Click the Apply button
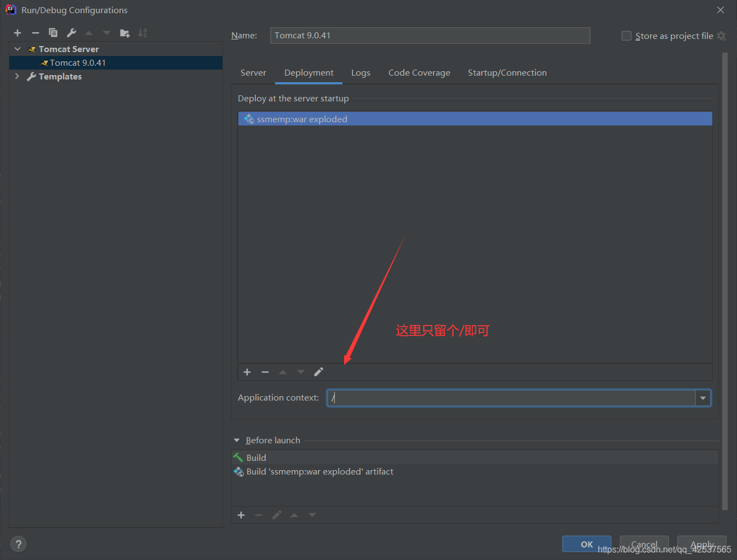 coord(702,544)
